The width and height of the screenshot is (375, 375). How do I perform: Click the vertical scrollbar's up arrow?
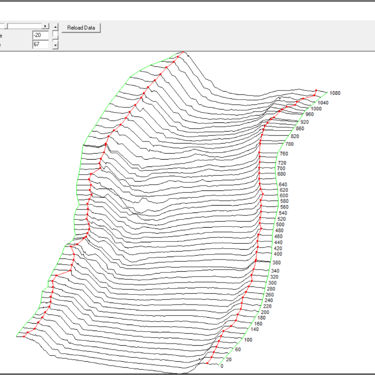tap(55, 27)
